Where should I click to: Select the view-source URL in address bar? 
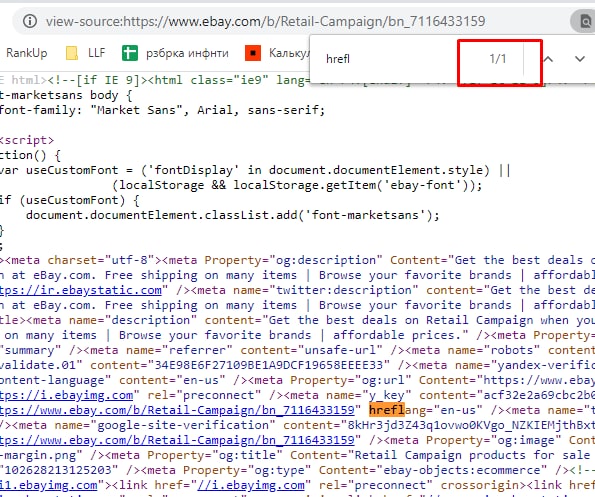click(266, 21)
